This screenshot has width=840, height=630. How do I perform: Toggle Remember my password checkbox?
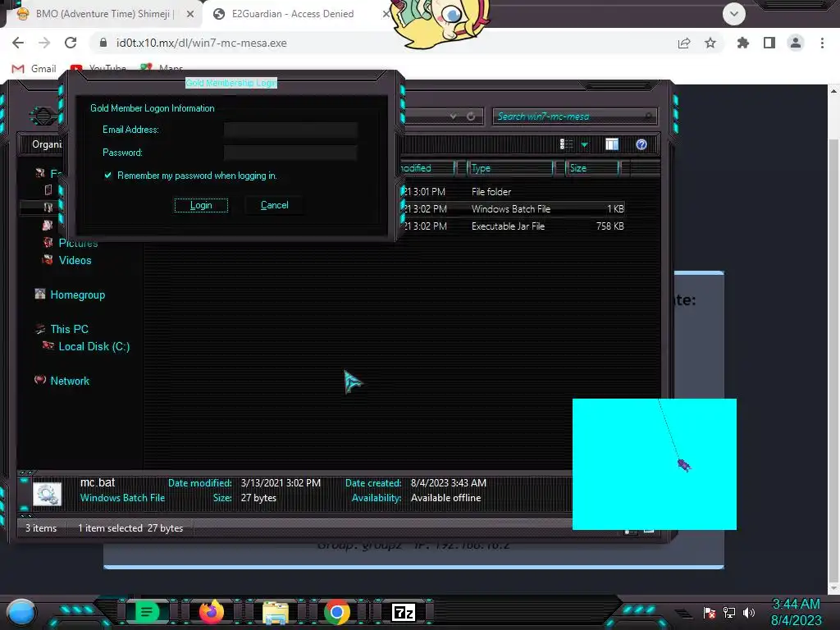coord(108,176)
